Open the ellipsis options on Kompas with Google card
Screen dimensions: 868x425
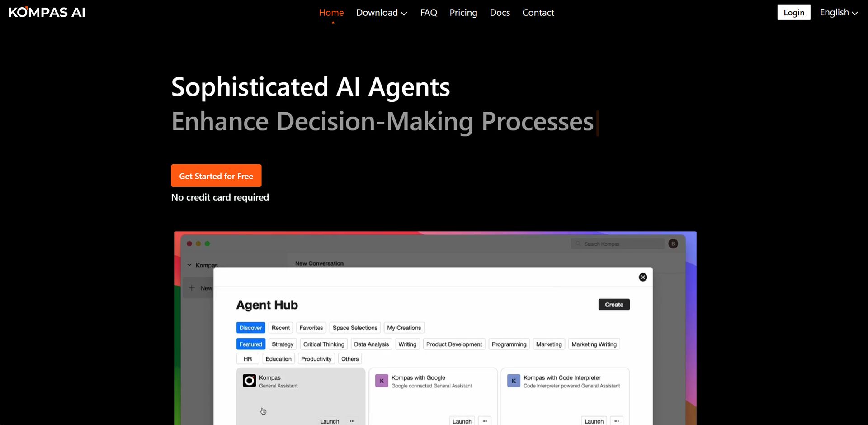coord(485,420)
